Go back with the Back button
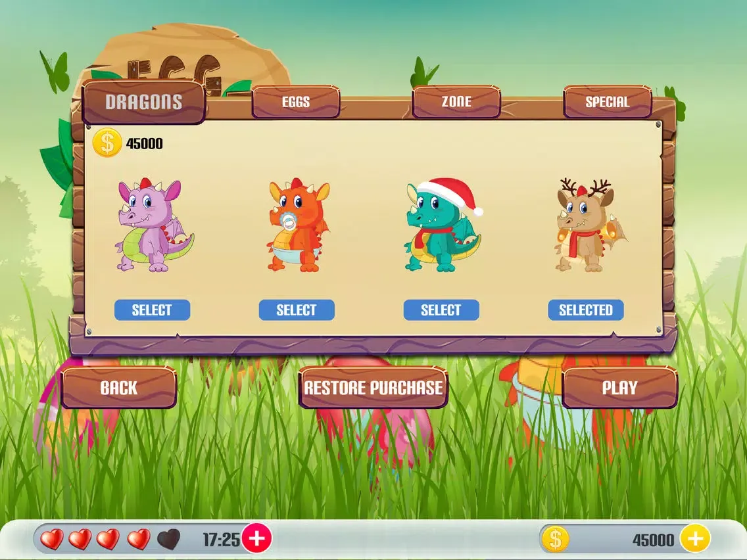Image resolution: width=747 pixels, height=560 pixels. point(118,388)
